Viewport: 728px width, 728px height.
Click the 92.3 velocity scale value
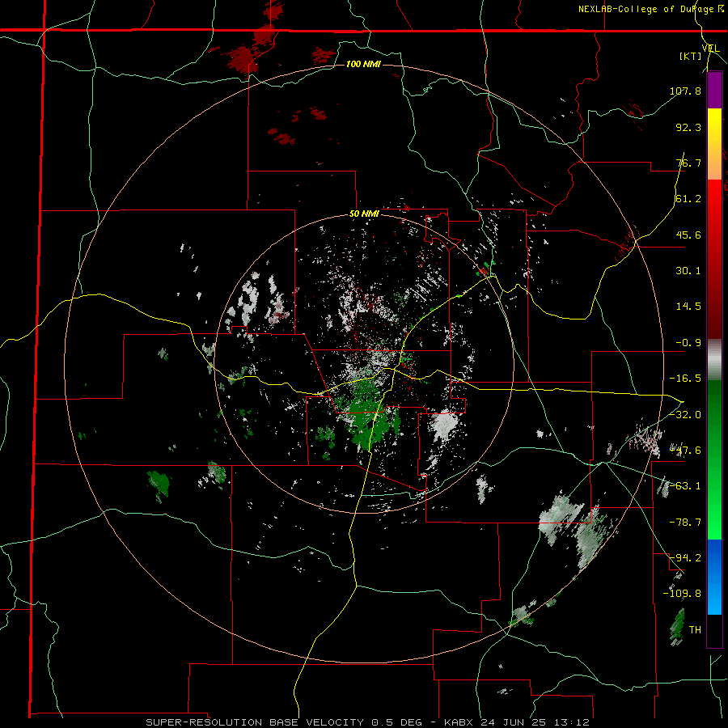tap(688, 127)
